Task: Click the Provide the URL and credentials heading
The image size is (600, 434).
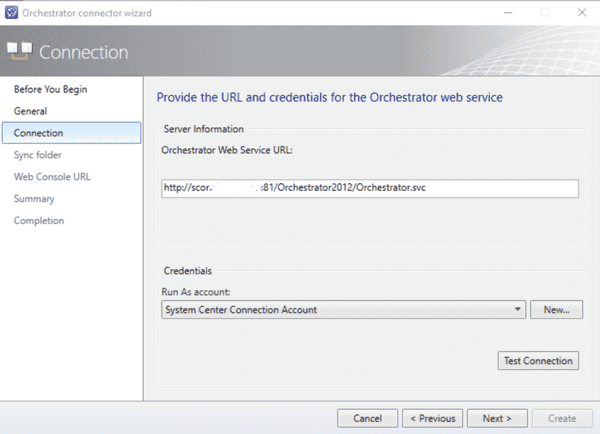Action: pos(329,98)
